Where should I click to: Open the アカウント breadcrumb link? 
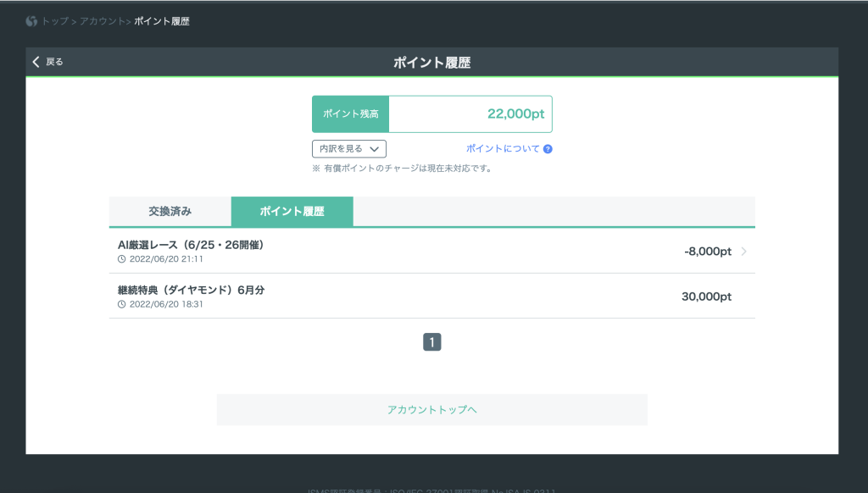coord(102,21)
